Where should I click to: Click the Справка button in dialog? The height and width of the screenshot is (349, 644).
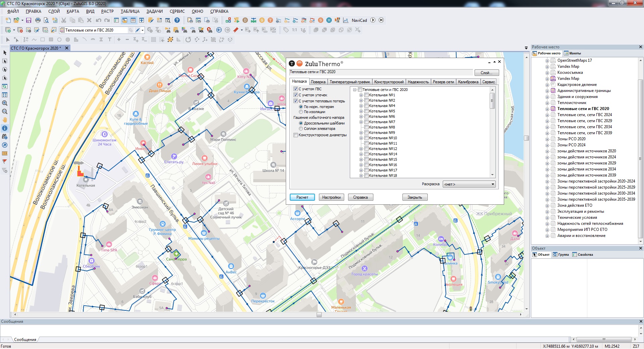361,197
